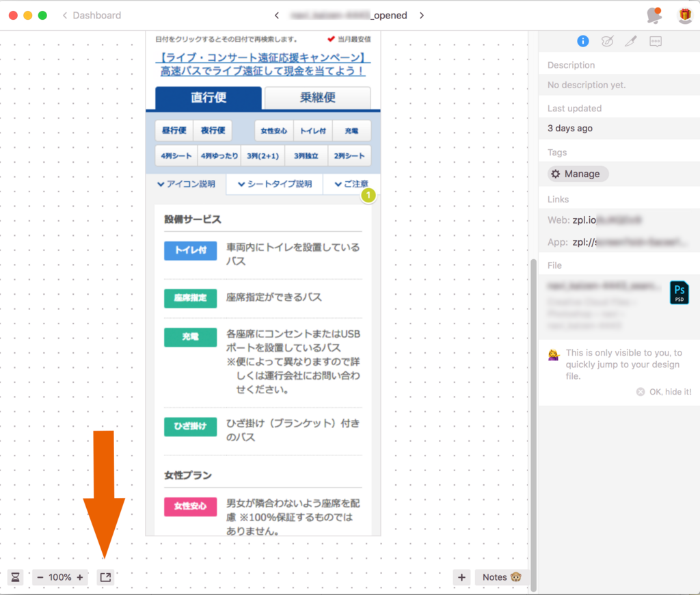This screenshot has width=700, height=595.
Task: Expand the シートタイプ説明 chevron section
Action: (273, 184)
